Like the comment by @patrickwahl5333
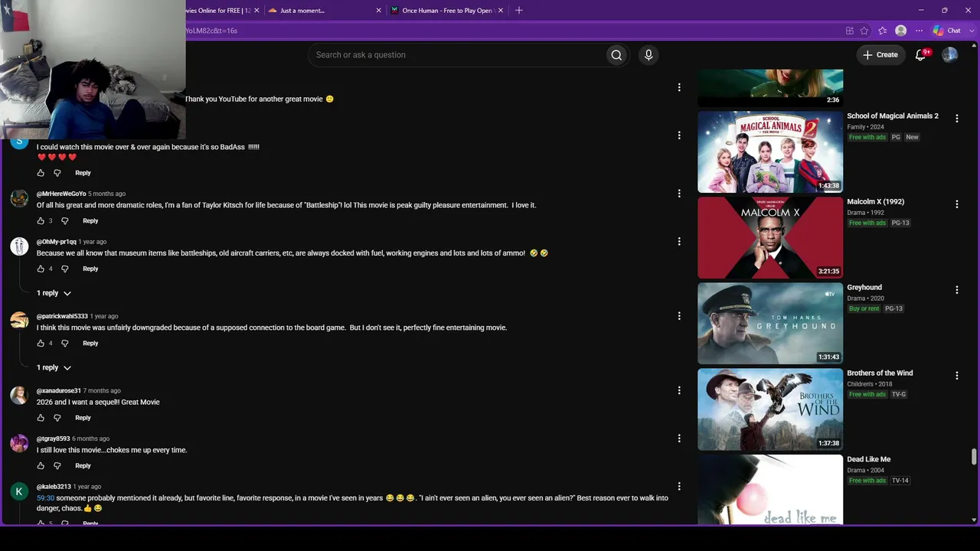 coord(41,344)
